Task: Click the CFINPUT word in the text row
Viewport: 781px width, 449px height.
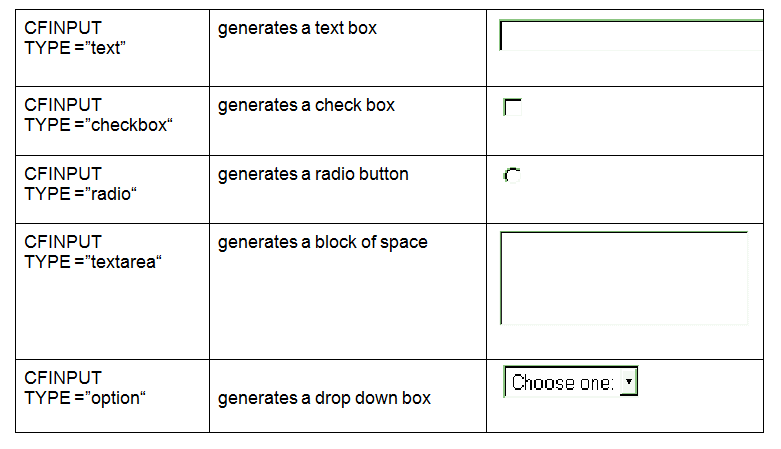Action: 63,28
